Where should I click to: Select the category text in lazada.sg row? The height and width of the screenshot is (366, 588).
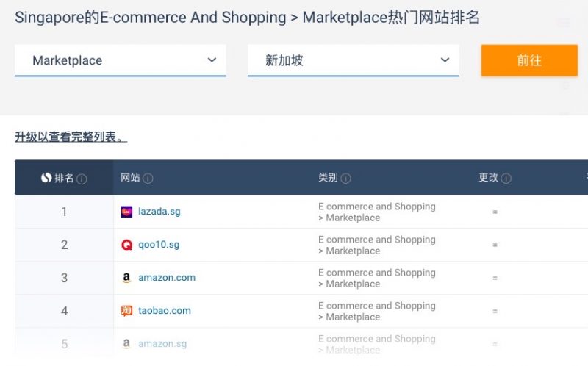377,212
